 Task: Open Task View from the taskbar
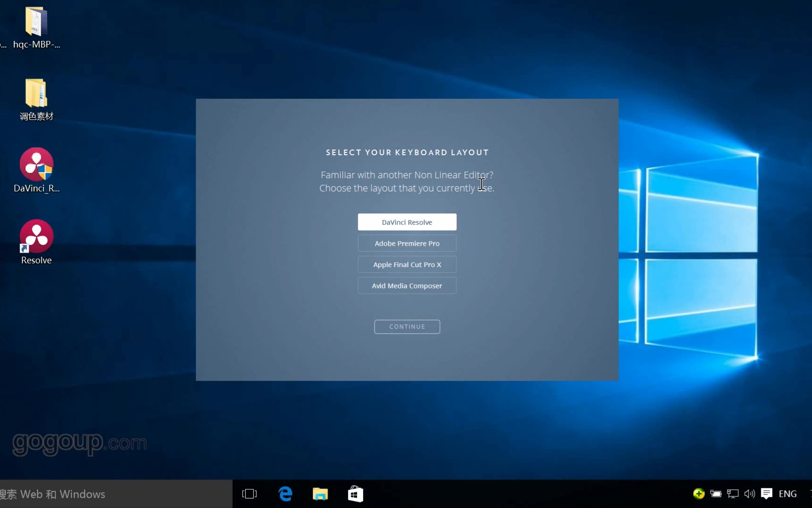(250, 494)
